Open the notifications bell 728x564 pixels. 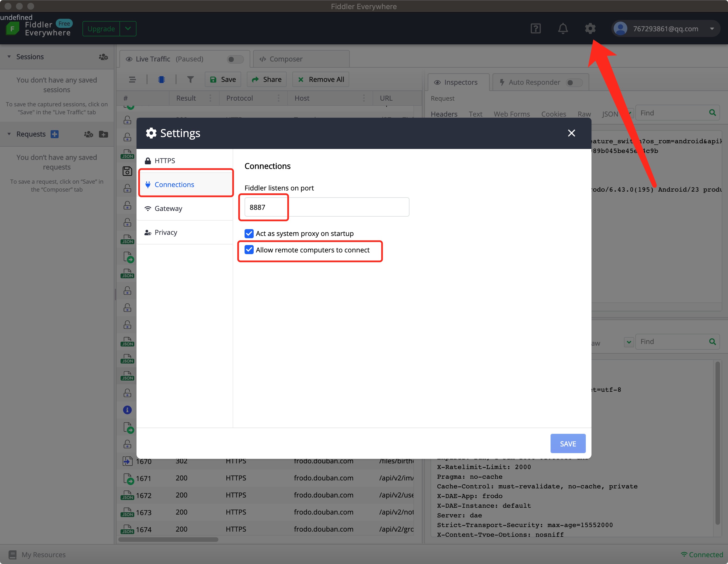[563, 29]
